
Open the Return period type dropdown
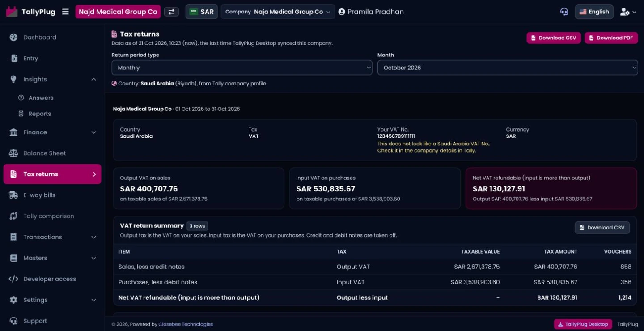coord(242,68)
